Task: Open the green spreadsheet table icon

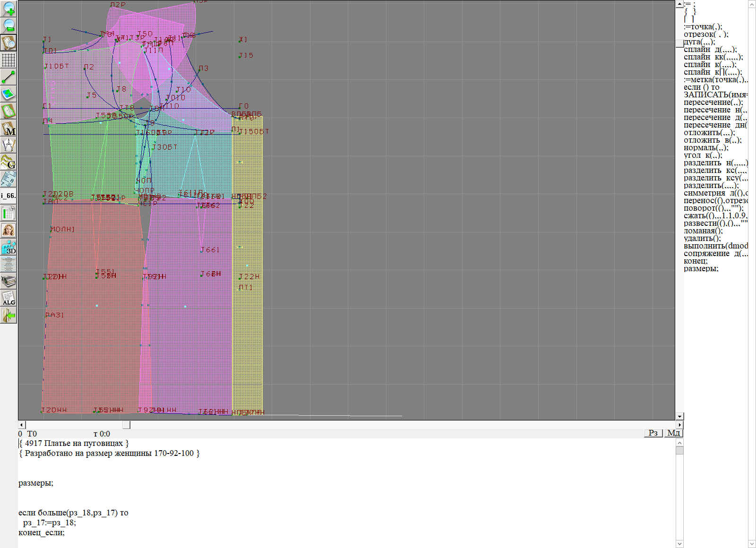Action: (9, 213)
